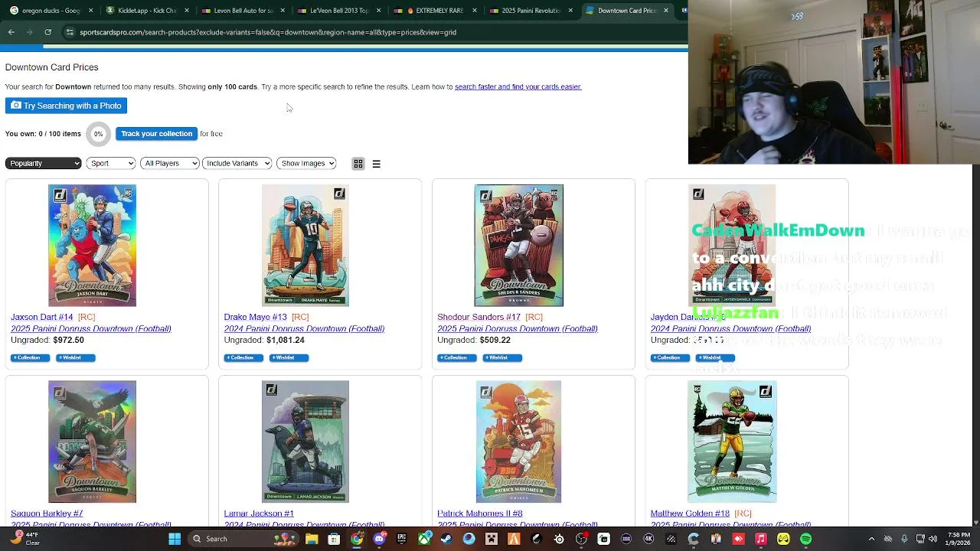The image size is (980, 551).
Task: Reload the current page
Action: 47,32
